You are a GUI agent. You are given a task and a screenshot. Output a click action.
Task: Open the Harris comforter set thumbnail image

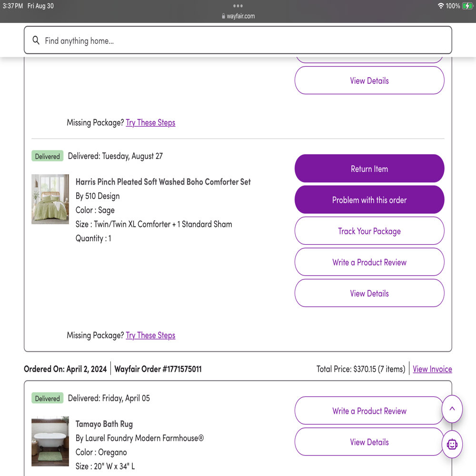(x=50, y=199)
